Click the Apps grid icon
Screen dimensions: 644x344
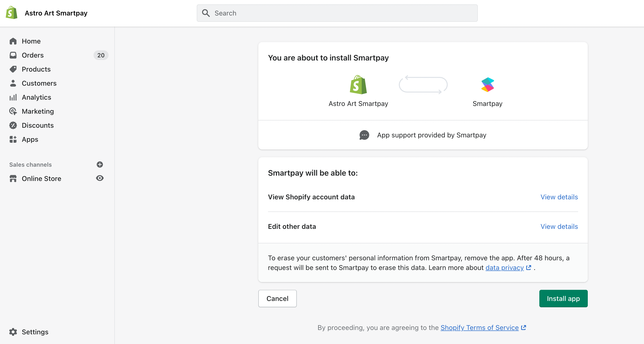13,139
